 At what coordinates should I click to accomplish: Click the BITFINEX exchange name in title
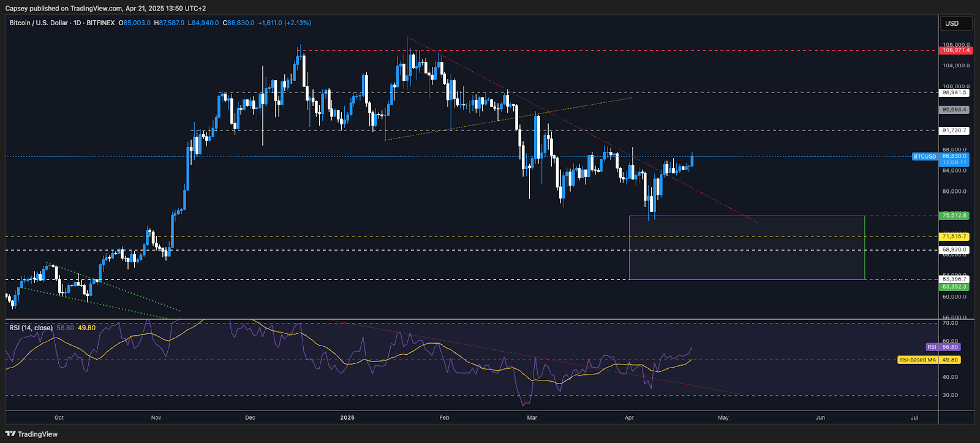100,23
